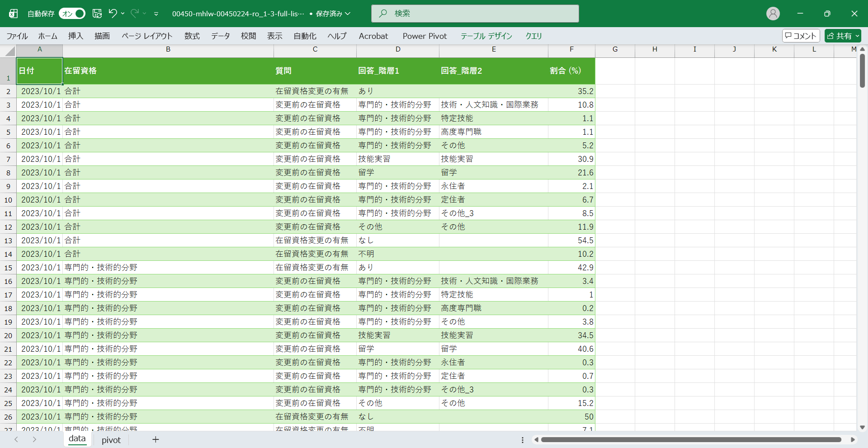Image resolution: width=868 pixels, height=448 pixels.
Task: Click the user account profile icon
Action: pyautogui.click(x=773, y=14)
